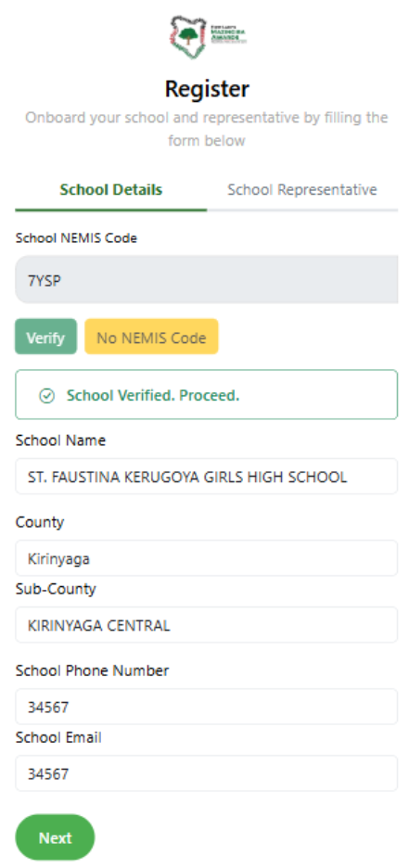Click the Sub-County label
This screenshot has width=409, height=868.
tap(56, 589)
